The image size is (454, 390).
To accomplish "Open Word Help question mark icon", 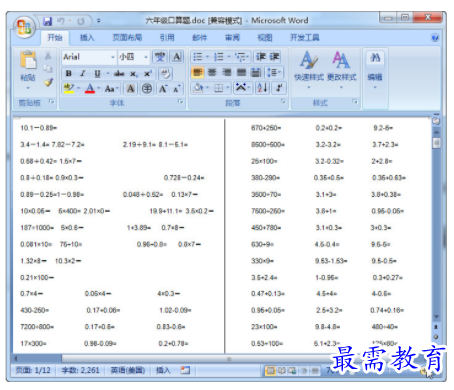I will (435, 38).
